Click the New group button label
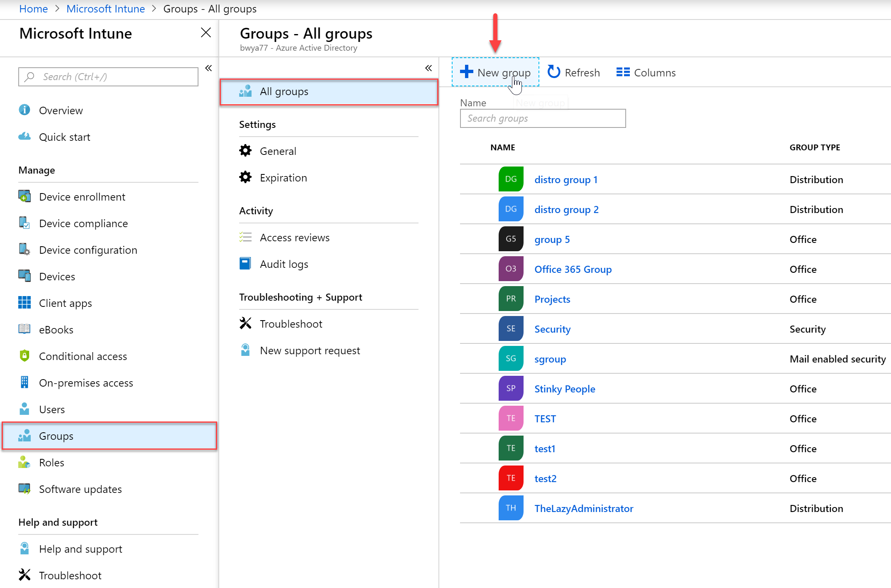Screen dimensions: 891x588 [x=504, y=73]
